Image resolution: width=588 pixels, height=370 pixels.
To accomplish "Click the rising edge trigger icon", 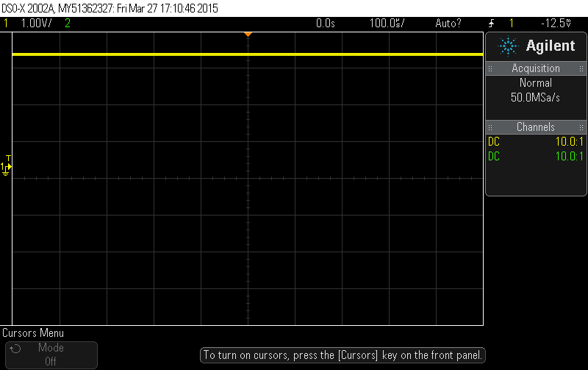I will coord(491,24).
